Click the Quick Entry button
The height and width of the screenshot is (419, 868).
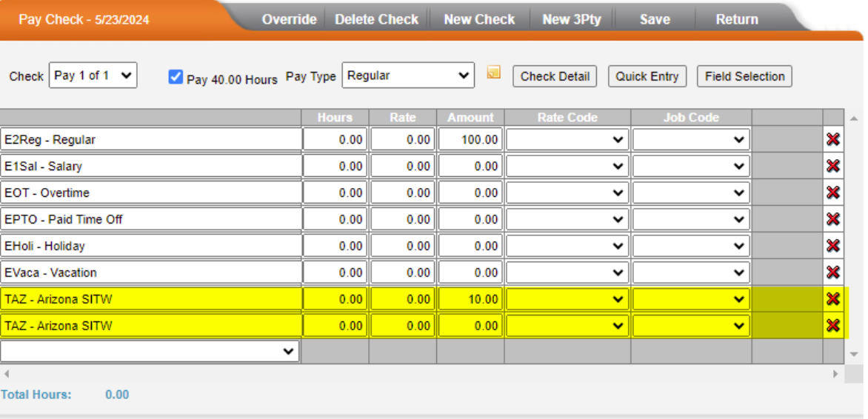coord(647,76)
